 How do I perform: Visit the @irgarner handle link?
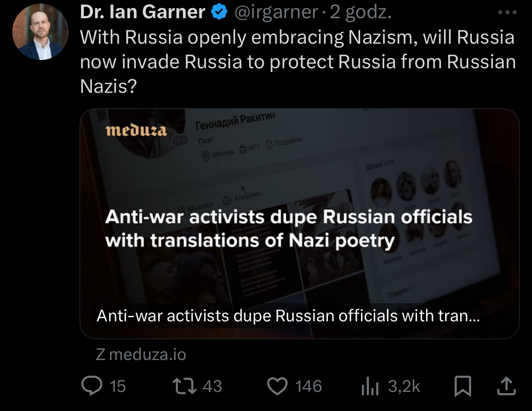276,12
